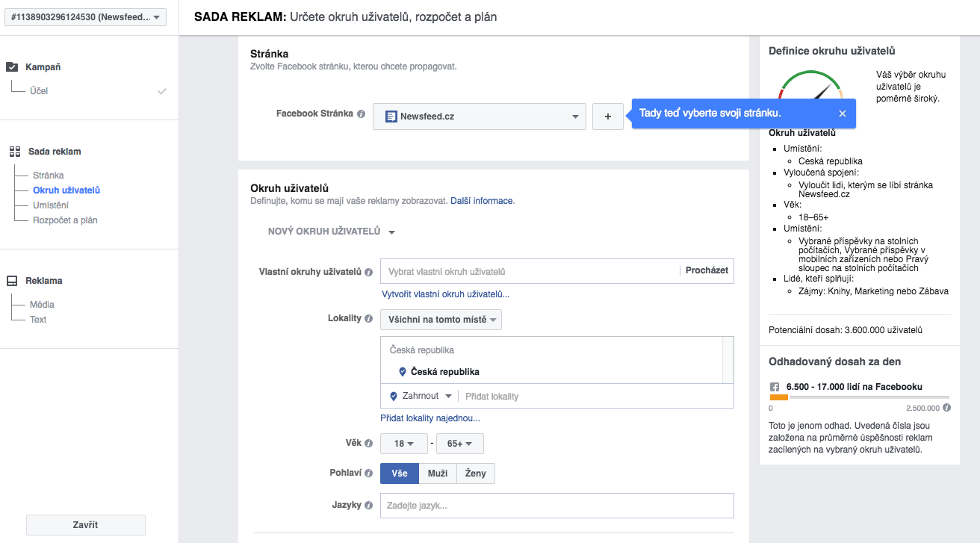Open the Zahrnout dropdown
This screenshot has width=980, height=543.
click(x=421, y=396)
